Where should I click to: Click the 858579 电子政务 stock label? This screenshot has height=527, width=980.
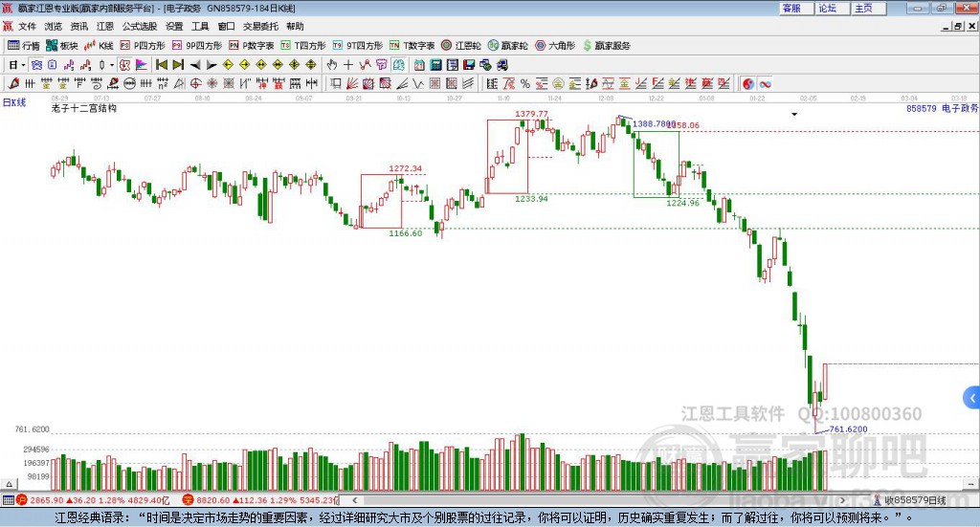pyautogui.click(x=942, y=108)
